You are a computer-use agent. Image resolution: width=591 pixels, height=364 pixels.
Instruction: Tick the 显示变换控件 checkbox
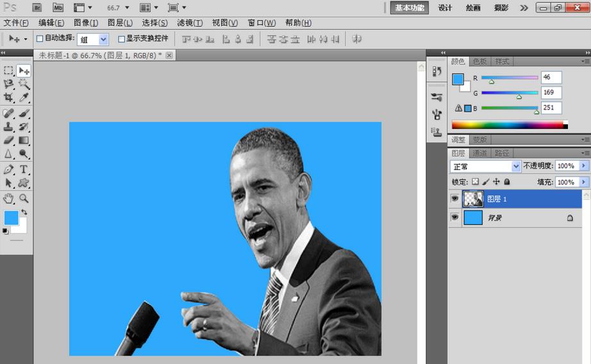click(121, 38)
